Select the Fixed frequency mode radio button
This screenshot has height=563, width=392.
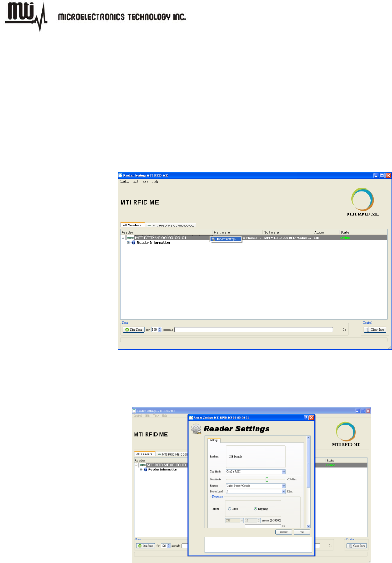[230, 509]
